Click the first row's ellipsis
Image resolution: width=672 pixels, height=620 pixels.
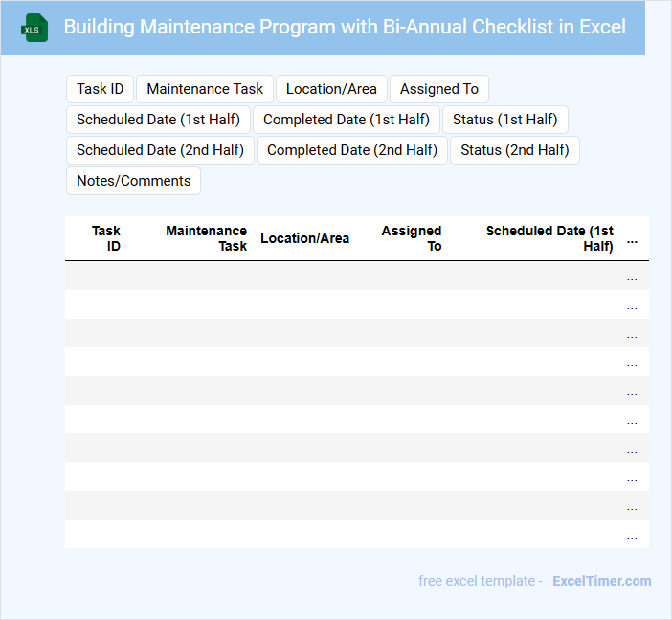pyautogui.click(x=632, y=277)
